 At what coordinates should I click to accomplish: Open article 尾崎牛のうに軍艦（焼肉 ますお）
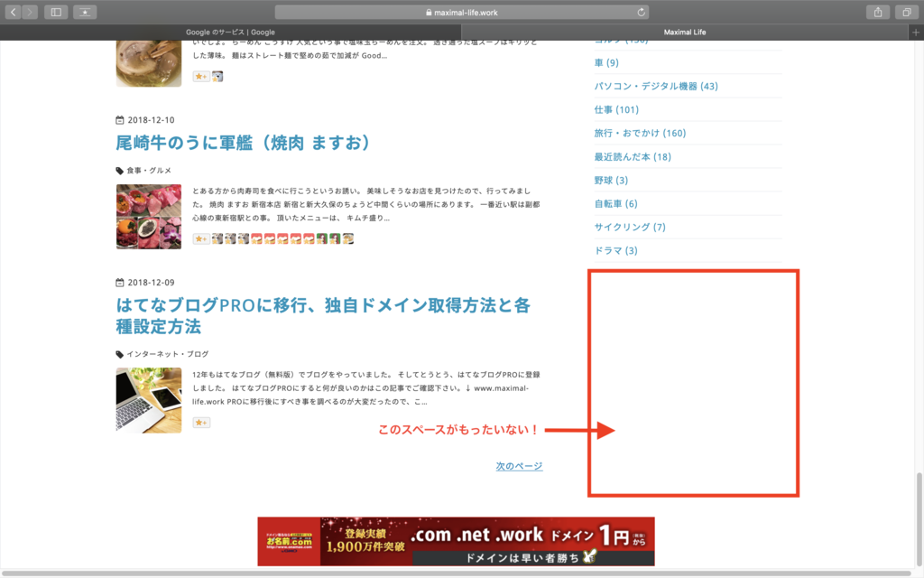pyautogui.click(x=243, y=143)
